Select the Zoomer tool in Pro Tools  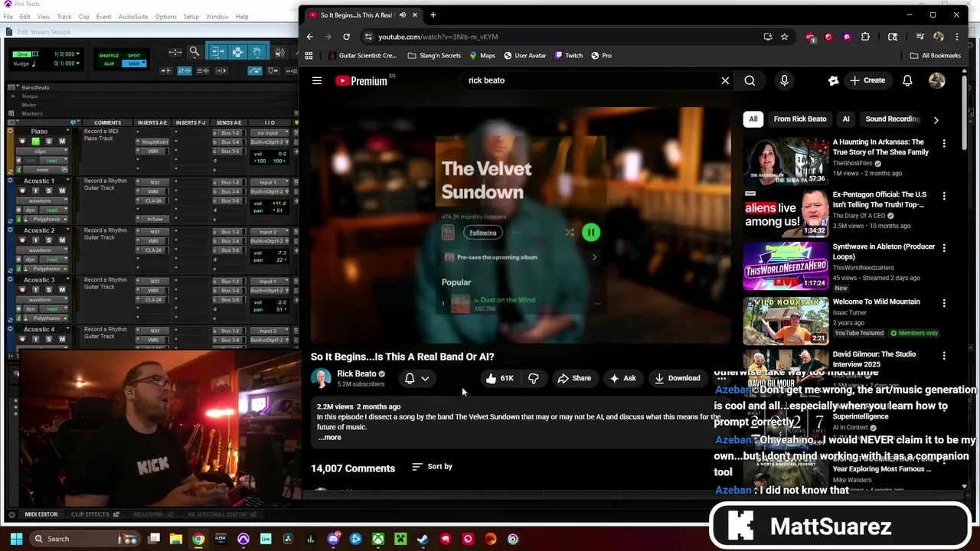point(194,52)
